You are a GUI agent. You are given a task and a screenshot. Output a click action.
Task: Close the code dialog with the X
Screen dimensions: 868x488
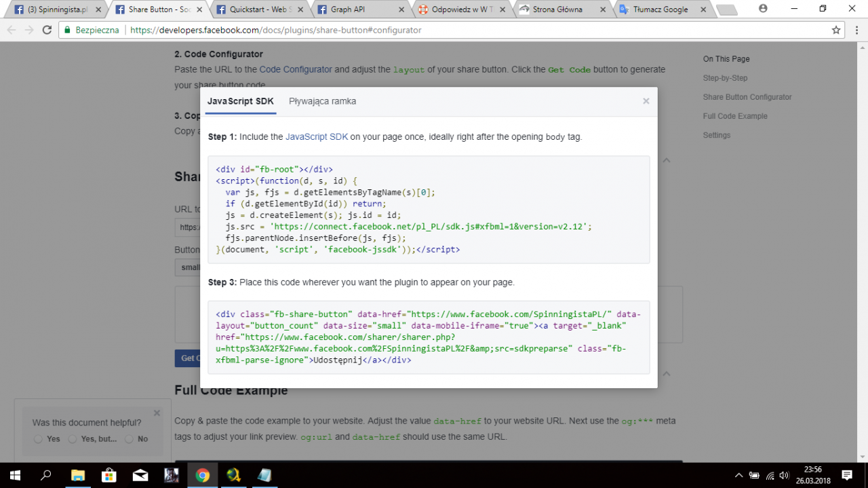pos(646,101)
